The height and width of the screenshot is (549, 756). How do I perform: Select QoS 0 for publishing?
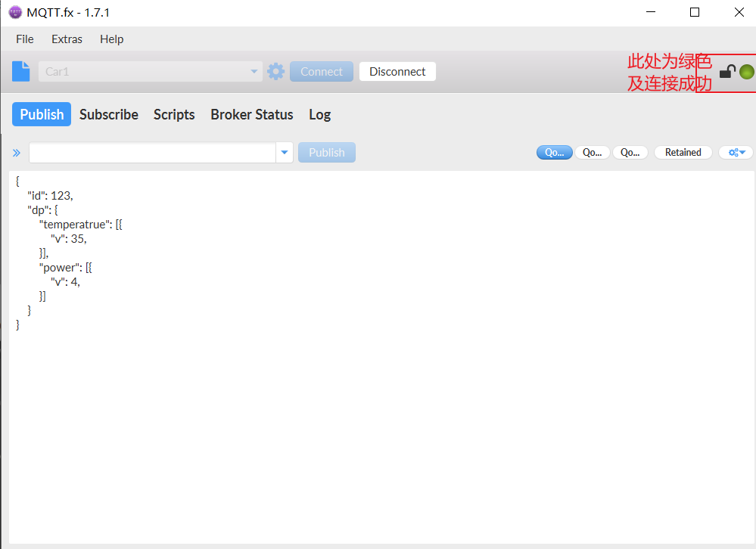click(x=554, y=152)
